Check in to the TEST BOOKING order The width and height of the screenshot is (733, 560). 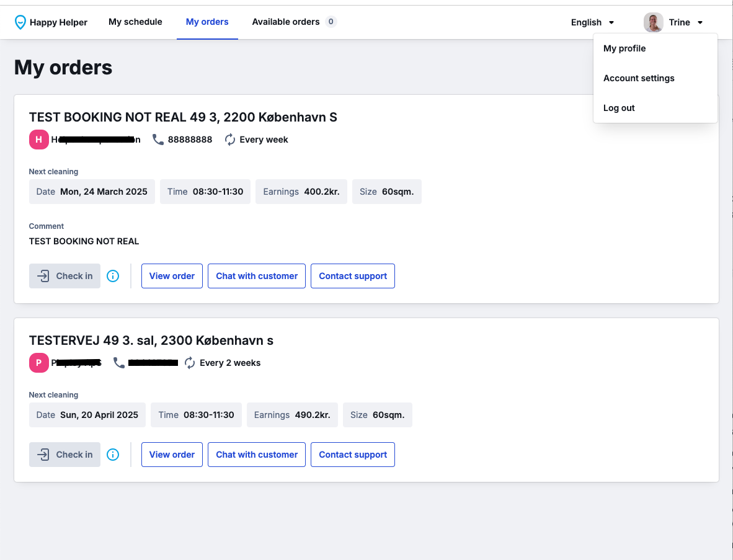coord(64,276)
